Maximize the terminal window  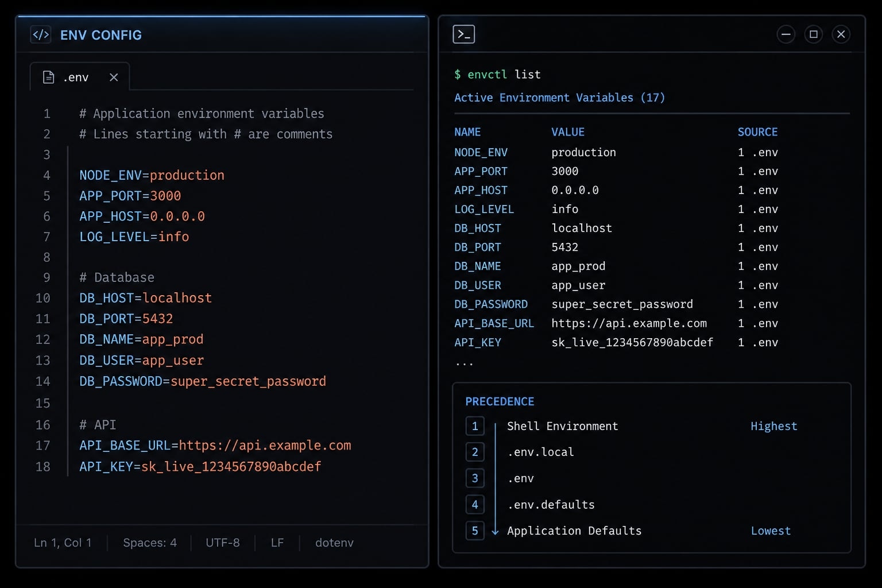pos(814,34)
